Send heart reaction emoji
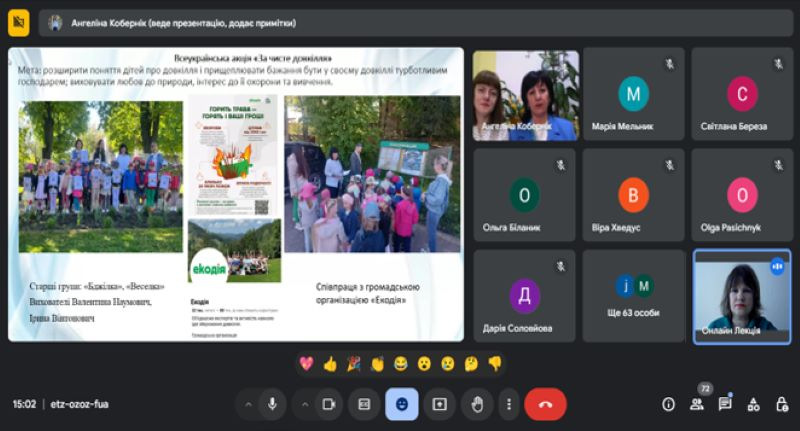 click(x=306, y=364)
